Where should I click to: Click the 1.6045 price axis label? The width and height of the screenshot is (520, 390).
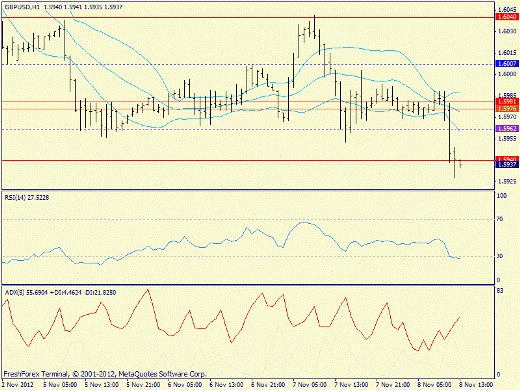[x=507, y=10]
